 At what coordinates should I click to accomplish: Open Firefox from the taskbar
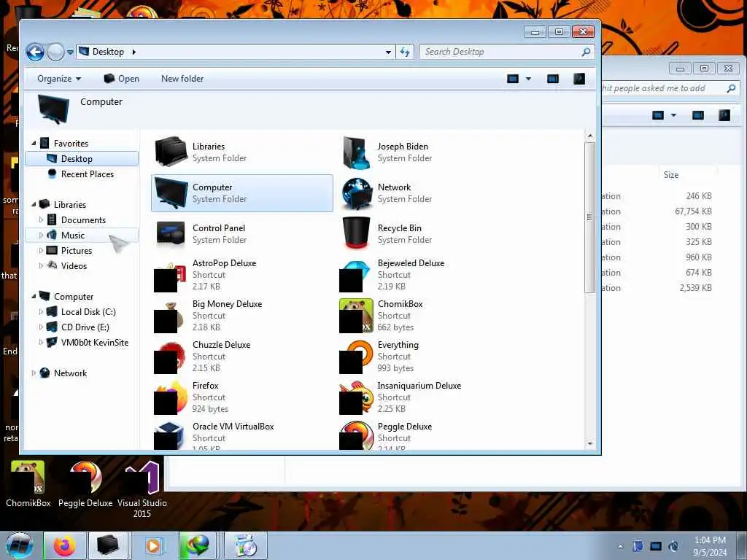click(x=65, y=545)
